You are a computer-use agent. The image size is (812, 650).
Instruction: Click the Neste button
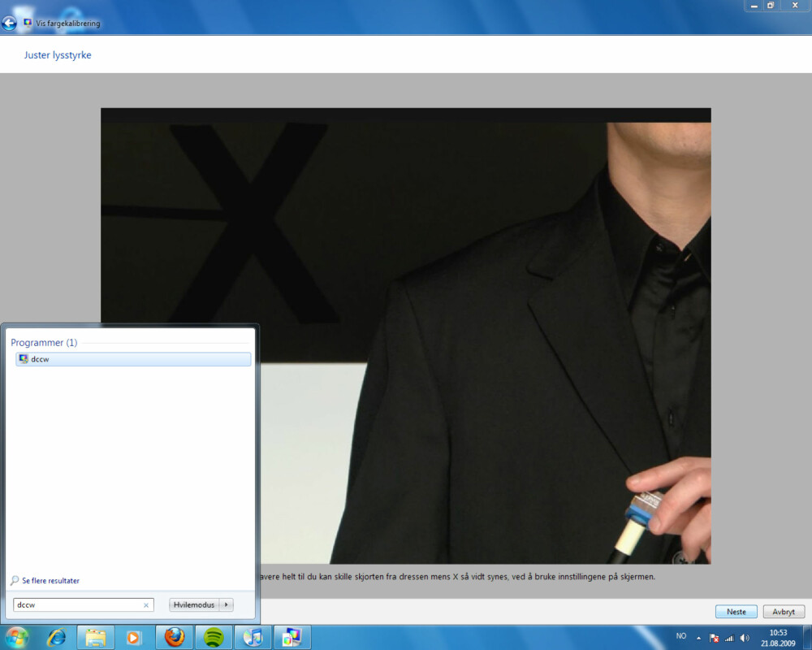(736, 612)
